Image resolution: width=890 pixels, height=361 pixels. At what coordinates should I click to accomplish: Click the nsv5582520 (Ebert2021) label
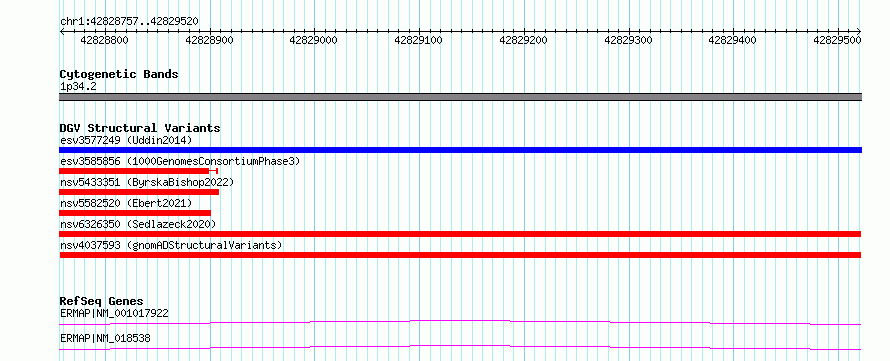[126, 203]
